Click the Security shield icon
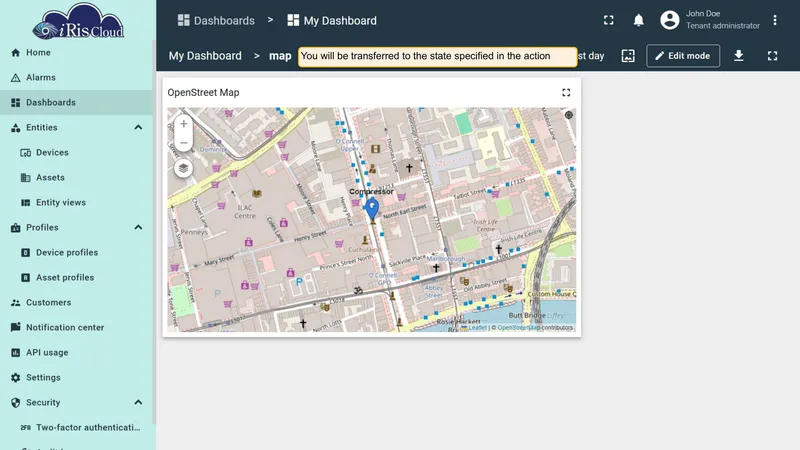Image resolution: width=800 pixels, height=450 pixels. click(16, 403)
